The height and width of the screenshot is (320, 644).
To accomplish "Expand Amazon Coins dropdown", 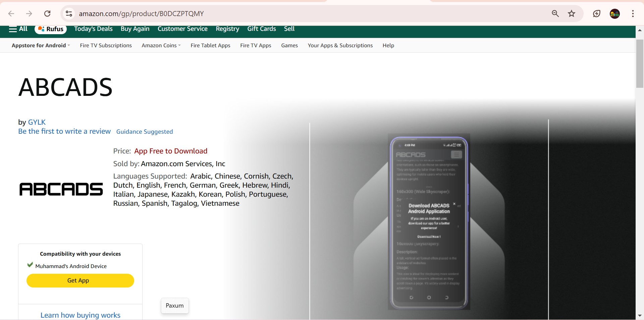I will (x=161, y=46).
